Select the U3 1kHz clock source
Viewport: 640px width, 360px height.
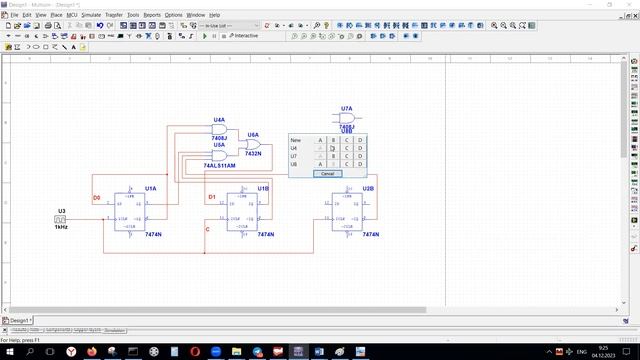click(60, 219)
